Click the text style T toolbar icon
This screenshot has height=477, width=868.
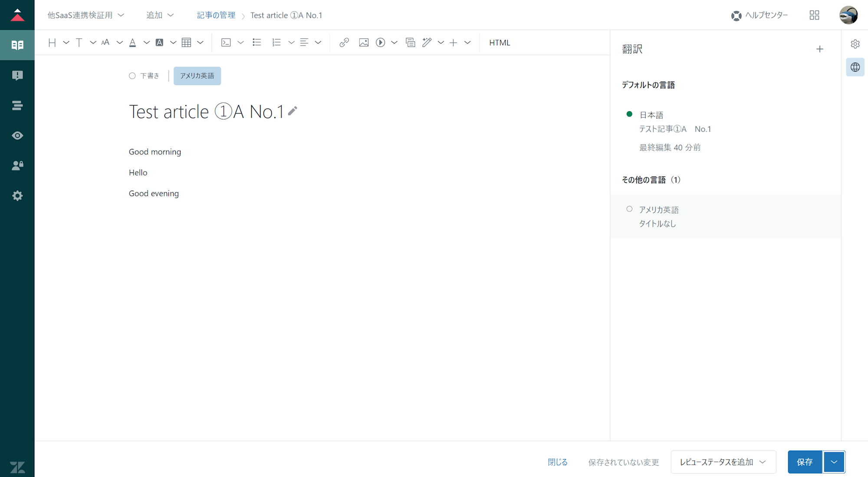(79, 43)
